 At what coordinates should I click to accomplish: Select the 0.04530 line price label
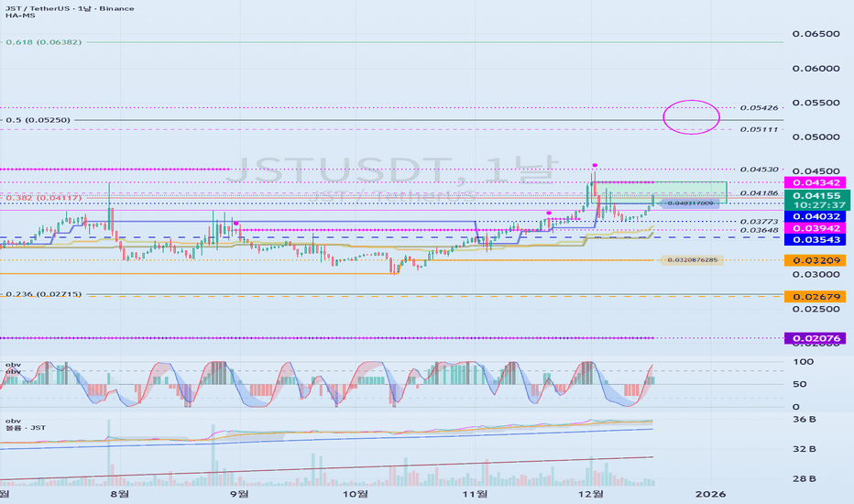click(x=760, y=170)
